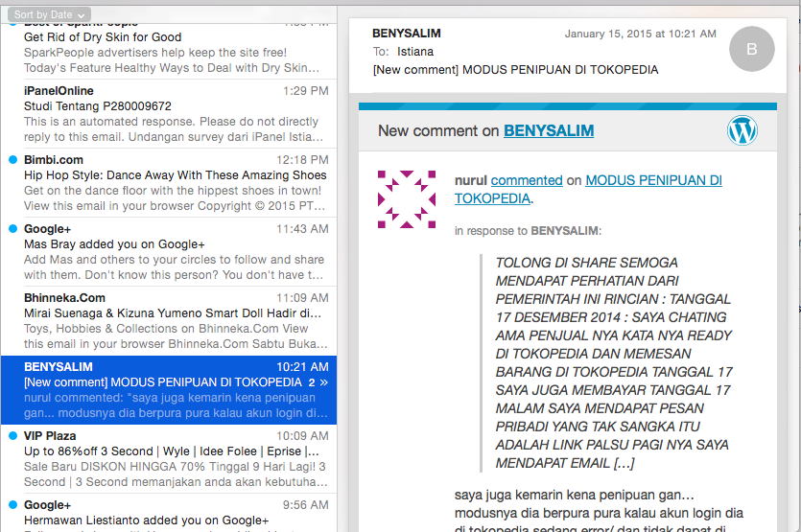This screenshot has height=532, width=801.
Task: Open Google+ Mas Bray added you email
Action: click(x=169, y=252)
